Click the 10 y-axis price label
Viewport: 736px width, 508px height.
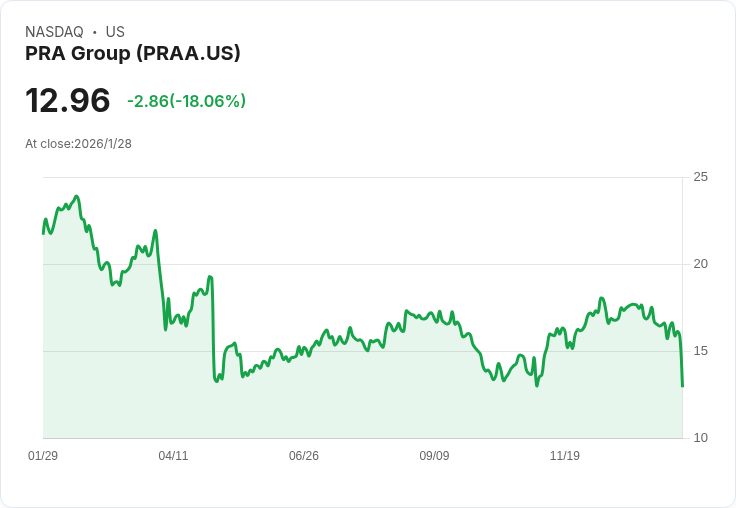point(700,438)
